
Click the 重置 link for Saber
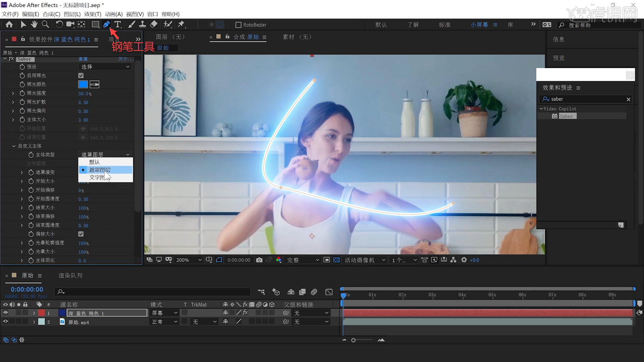click(83, 59)
